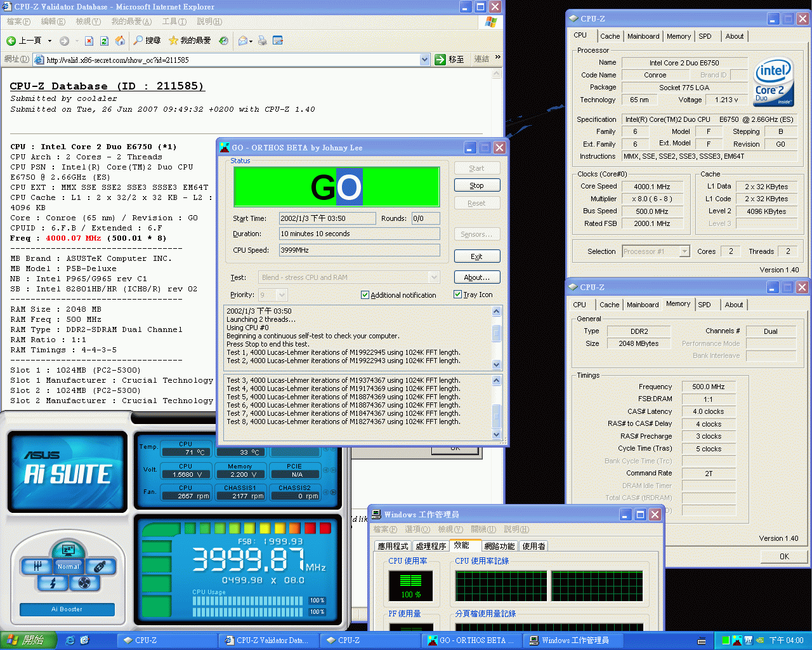Click ORTHOS title bar icon
The height and width of the screenshot is (650, 812).
[x=225, y=147]
